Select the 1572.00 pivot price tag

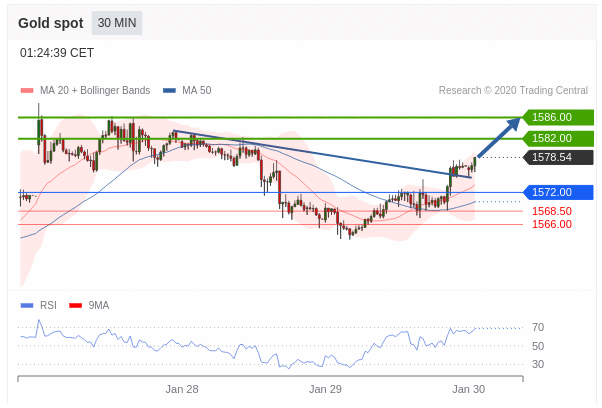pyautogui.click(x=558, y=192)
